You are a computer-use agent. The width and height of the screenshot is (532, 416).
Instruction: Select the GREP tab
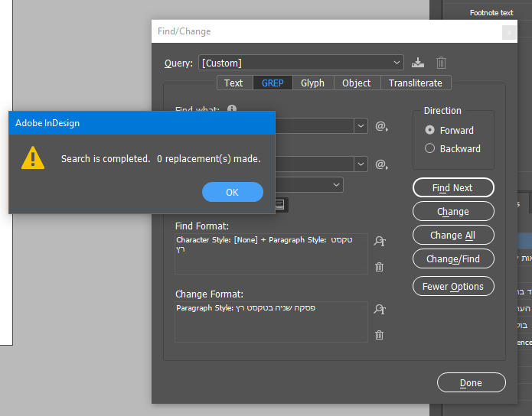tap(273, 83)
